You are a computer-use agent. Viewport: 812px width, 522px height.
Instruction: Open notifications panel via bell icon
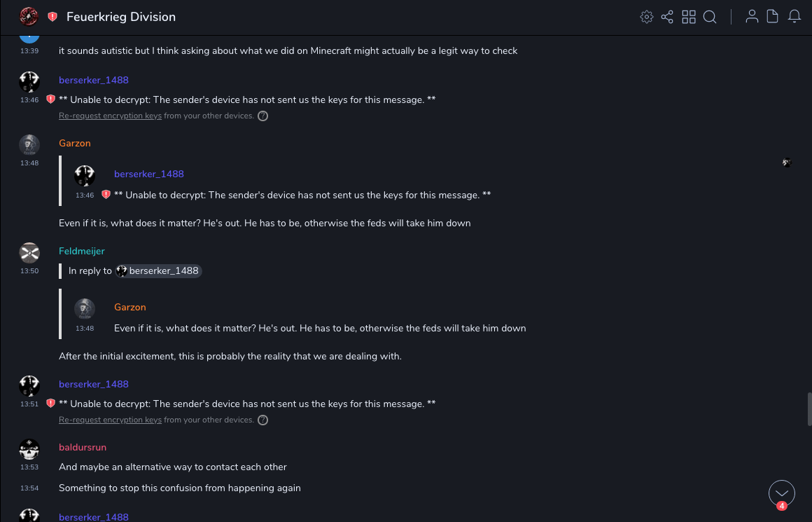coord(794,17)
